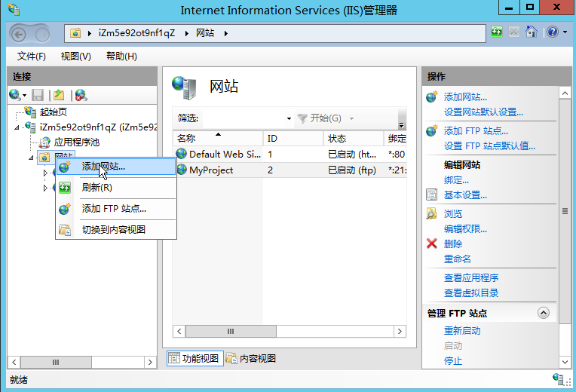Click the site list horizontal scrollbar right arrow

tap(400, 332)
